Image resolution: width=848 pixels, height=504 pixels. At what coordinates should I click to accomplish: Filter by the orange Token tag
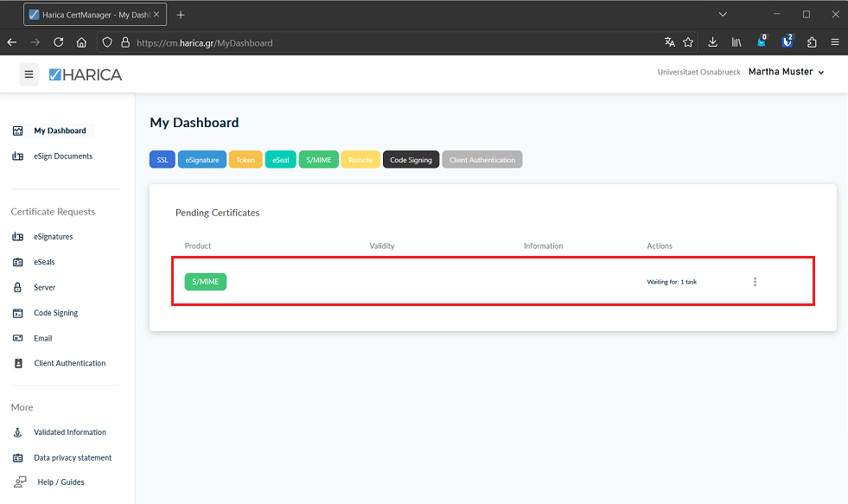(245, 160)
